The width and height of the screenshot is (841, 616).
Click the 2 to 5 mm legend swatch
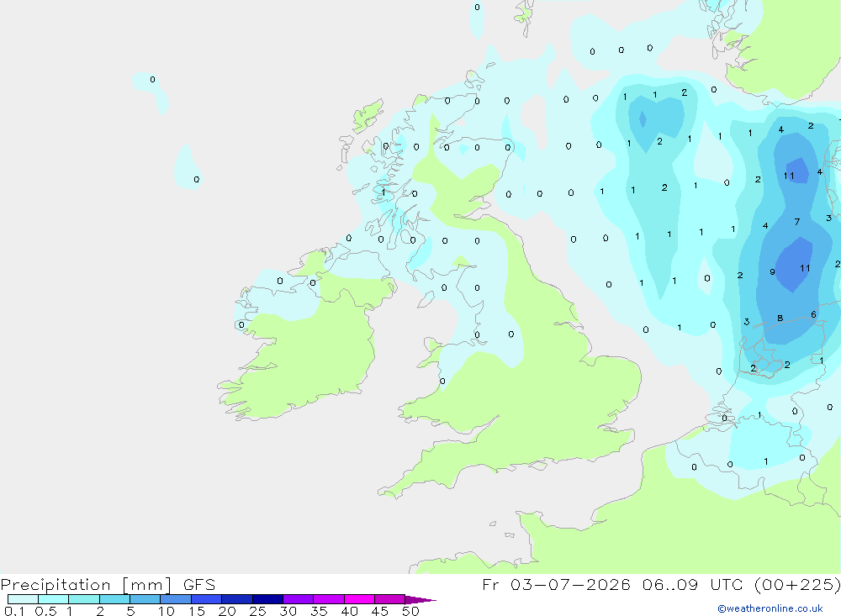(x=114, y=599)
